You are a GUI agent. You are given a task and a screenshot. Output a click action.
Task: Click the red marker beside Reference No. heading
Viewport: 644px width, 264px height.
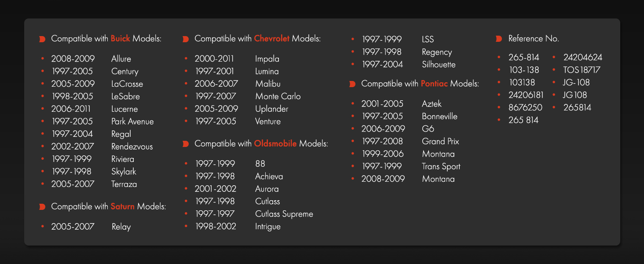point(499,39)
